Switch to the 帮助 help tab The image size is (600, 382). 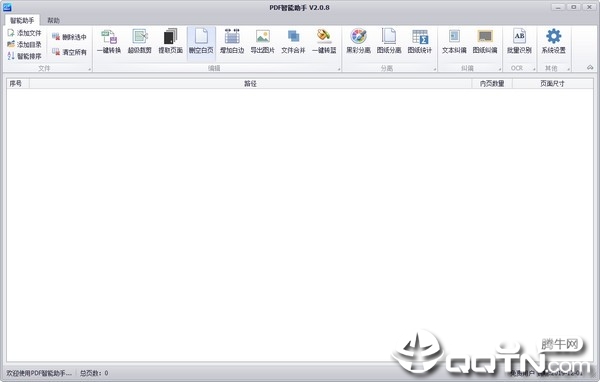[x=54, y=20]
